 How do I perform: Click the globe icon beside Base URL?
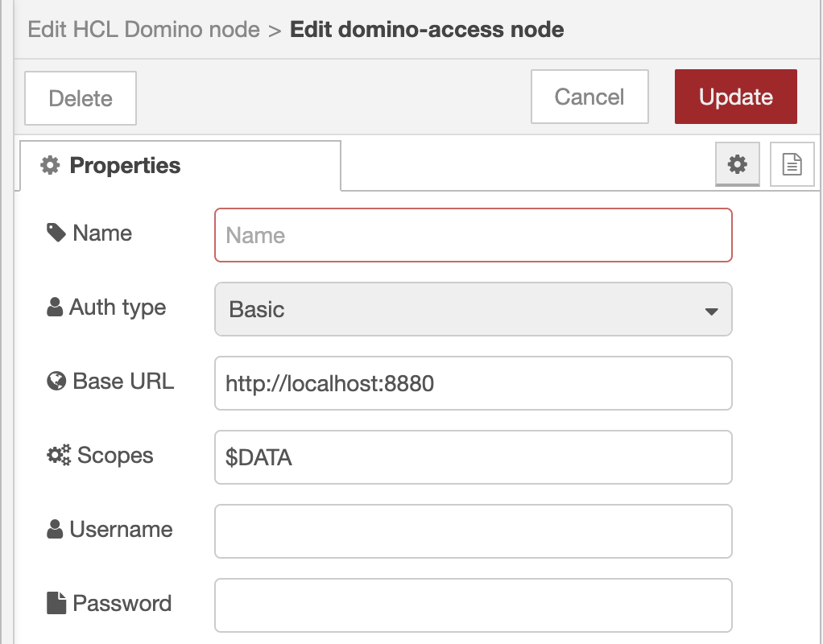pyautogui.click(x=56, y=382)
